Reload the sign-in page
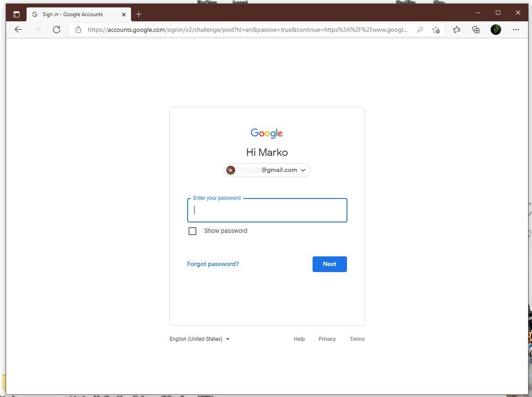This screenshot has width=532, height=397. pos(57,30)
